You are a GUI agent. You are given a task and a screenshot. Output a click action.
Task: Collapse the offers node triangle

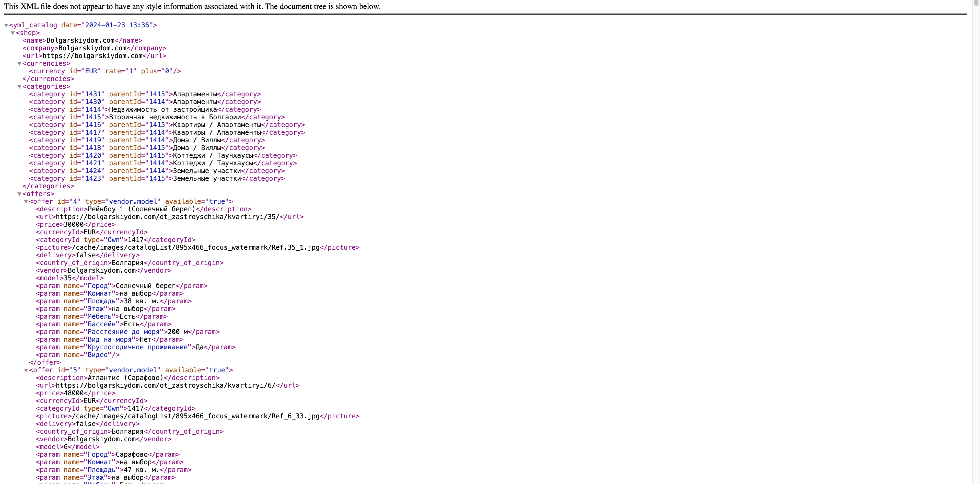[x=19, y=194]
